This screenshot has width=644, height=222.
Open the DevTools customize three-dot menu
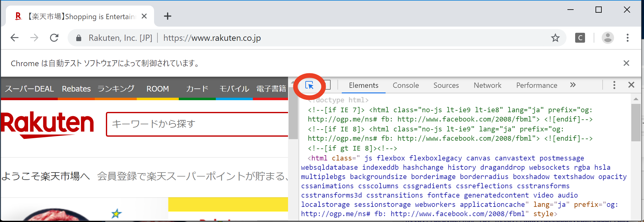[x=614, y=85]
